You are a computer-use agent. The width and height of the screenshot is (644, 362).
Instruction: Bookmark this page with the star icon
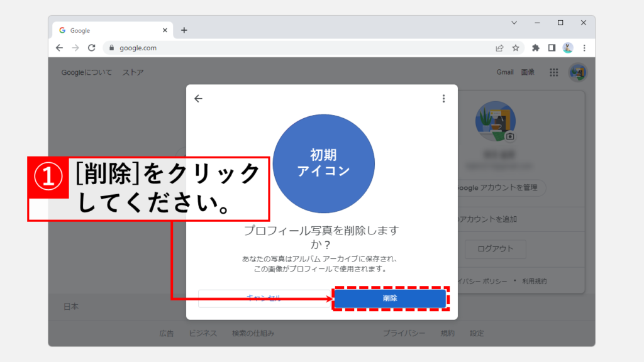[x=516, y=48]
